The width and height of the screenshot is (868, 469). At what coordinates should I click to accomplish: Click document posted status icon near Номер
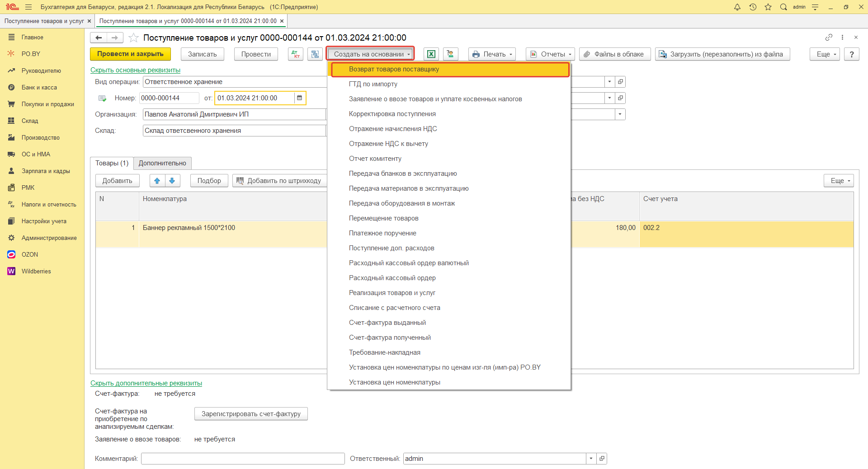click(x=103, y=98)
